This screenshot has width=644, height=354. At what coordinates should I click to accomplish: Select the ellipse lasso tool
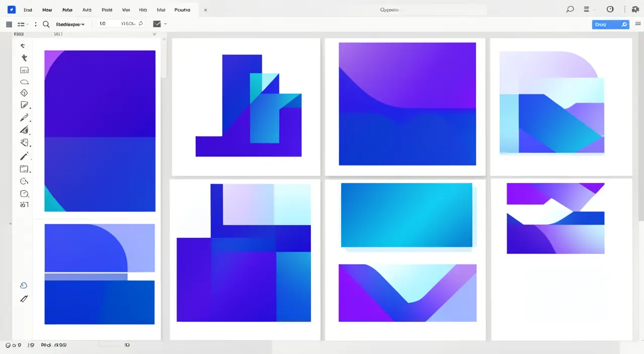pyautogui.click(x=24, y=82)
